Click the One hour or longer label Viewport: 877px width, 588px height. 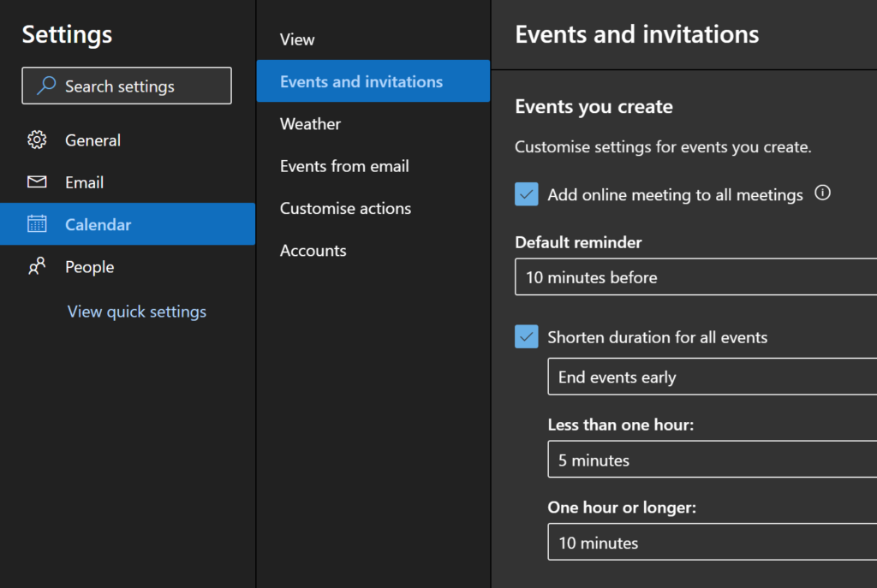point(622,507)
